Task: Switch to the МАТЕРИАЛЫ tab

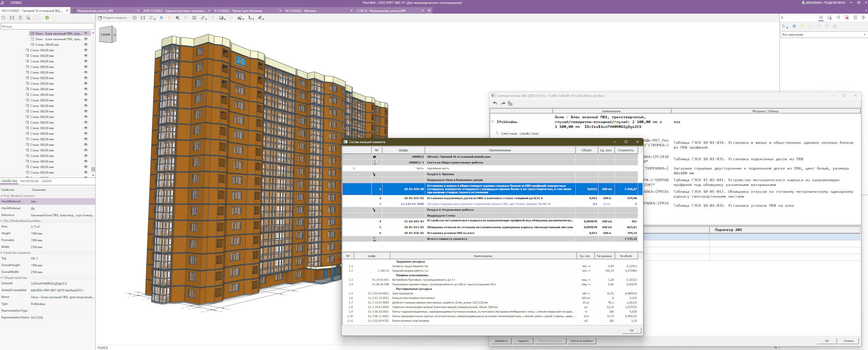Action: click(x=29, y=181)
